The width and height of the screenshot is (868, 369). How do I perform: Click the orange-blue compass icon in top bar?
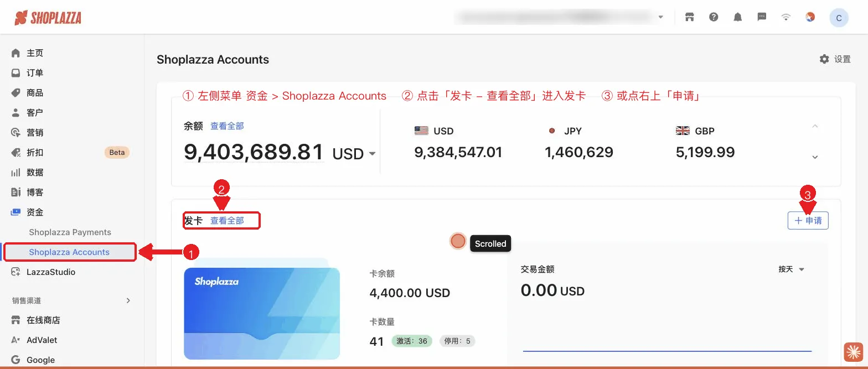810,17
